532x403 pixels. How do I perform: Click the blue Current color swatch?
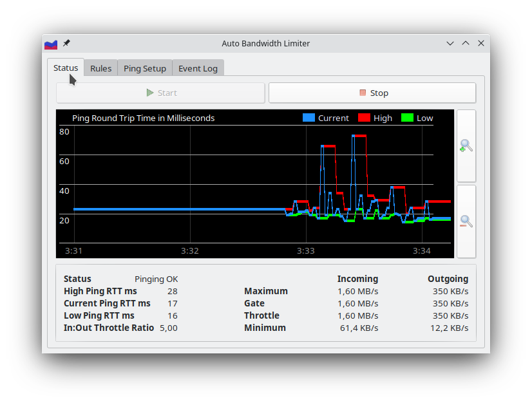307,118
